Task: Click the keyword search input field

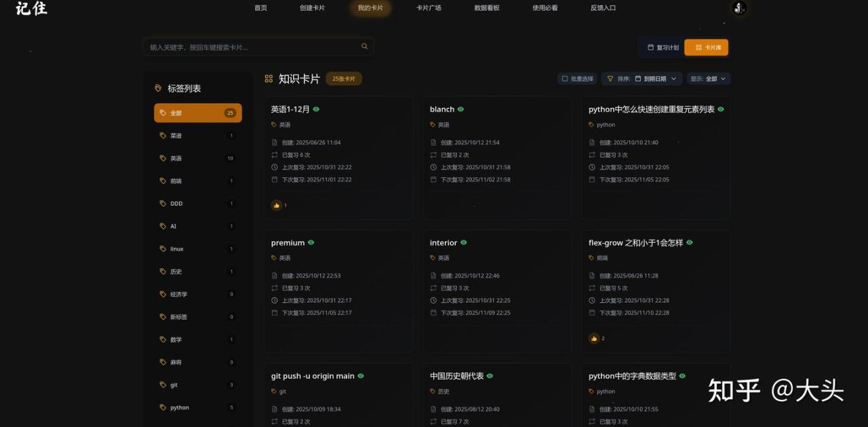Action: click(251, 48)
